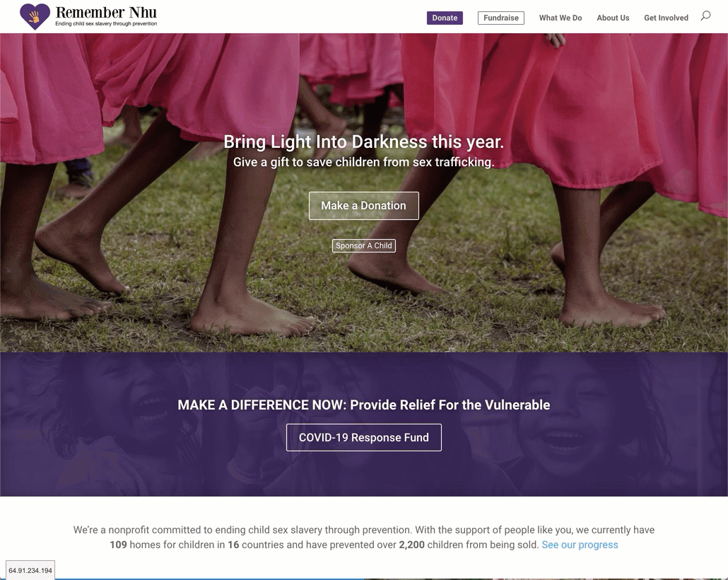Follow the See our progress link
The image size is (728, 580).
pos(580,545)
